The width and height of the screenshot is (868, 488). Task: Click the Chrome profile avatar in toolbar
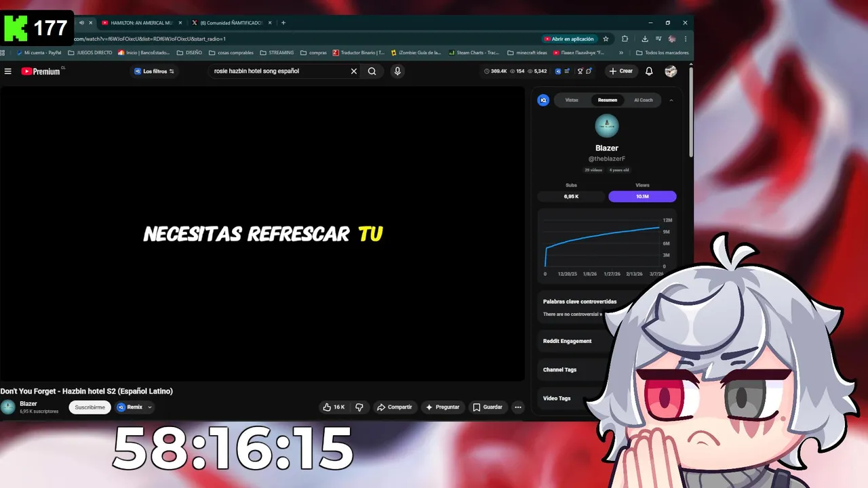pyautogui.click(x=672, y=39)
